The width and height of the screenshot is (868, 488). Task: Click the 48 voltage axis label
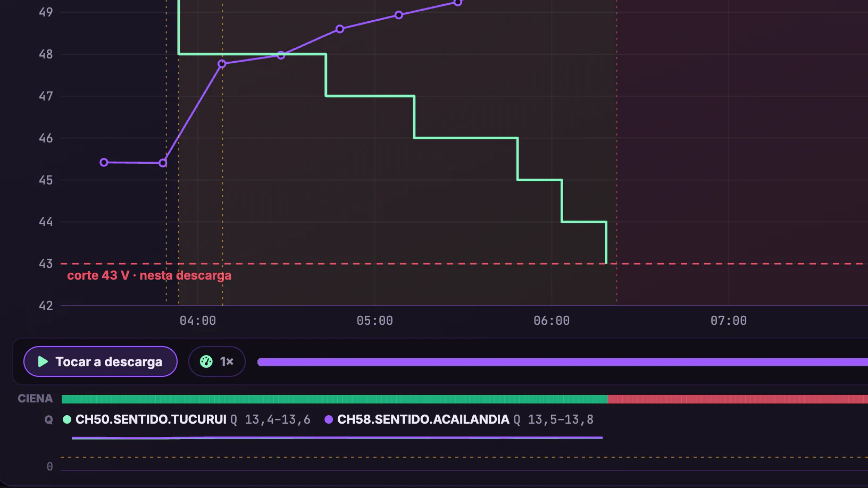coord(46,54)
